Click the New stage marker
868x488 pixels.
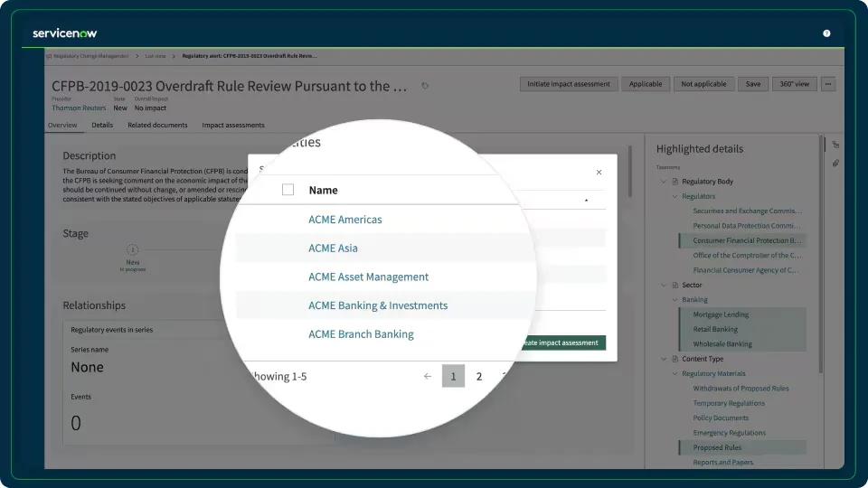(132, 250)
